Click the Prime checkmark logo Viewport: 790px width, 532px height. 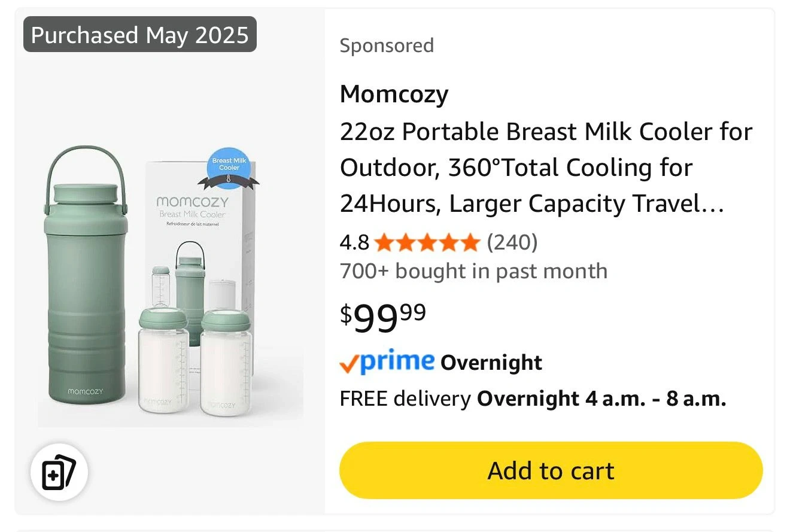pyautogui.click(x=387, y=361)
